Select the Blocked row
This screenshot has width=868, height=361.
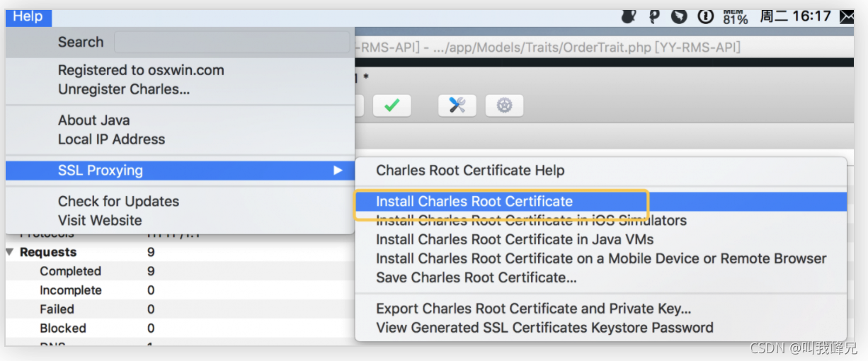coord(180,328)
